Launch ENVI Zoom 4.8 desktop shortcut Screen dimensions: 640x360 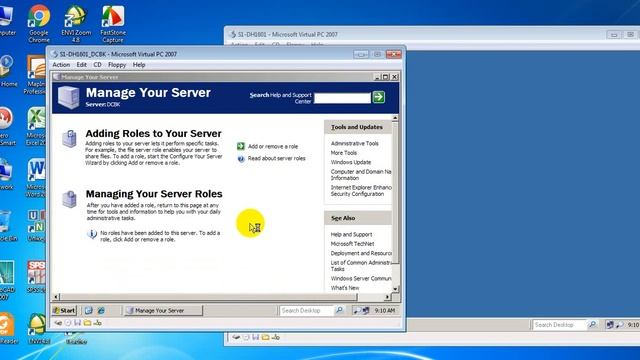76,23
